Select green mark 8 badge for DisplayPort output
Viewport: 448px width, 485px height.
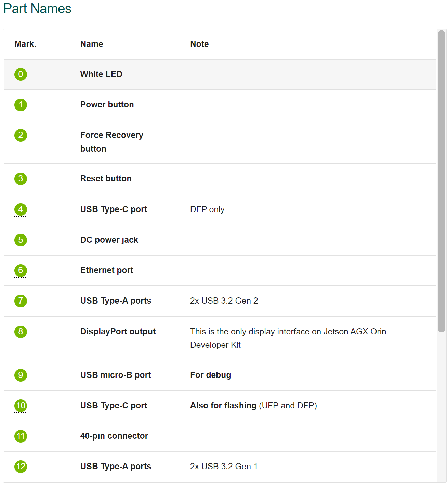click(21, 332)
